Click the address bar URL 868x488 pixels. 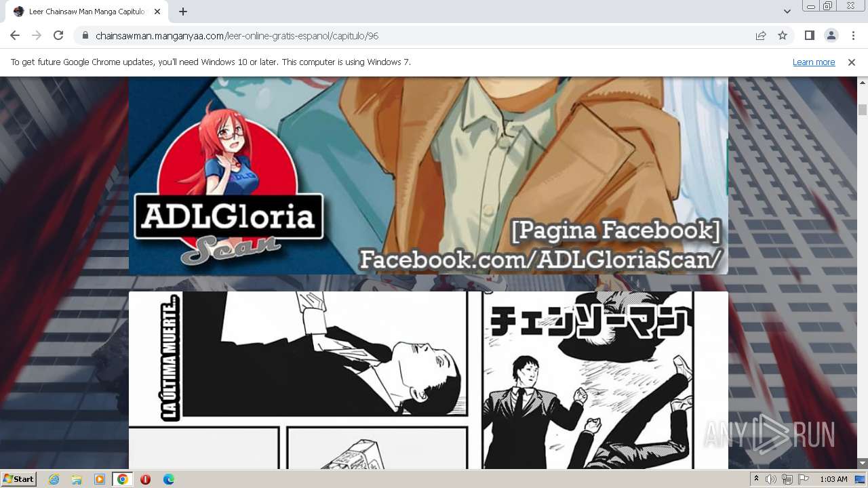point(237,36)
